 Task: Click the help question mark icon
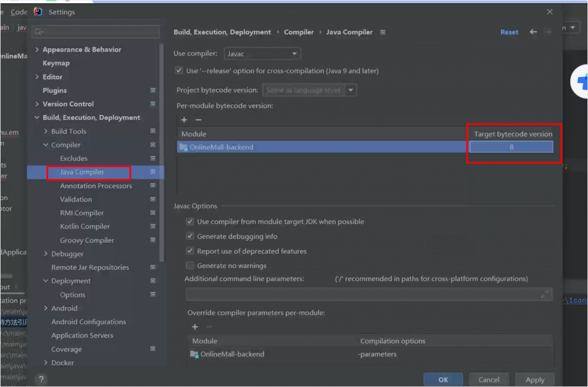click(41, 379)
